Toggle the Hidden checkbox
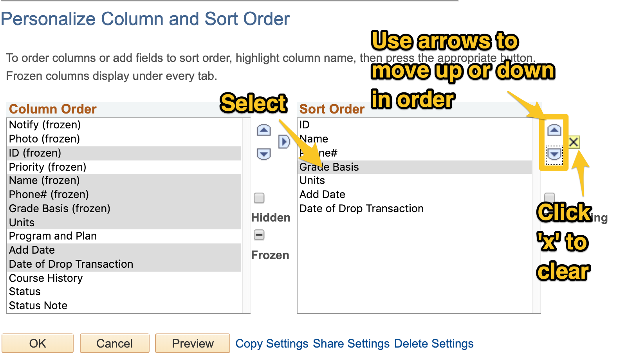Screen dimensions: 617x364 (259, 198)
